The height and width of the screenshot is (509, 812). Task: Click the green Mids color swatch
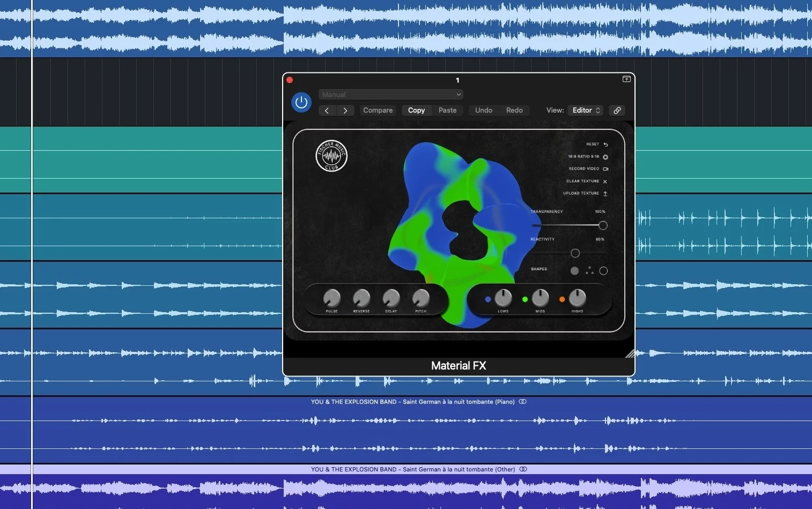click(x=525, y=299)
